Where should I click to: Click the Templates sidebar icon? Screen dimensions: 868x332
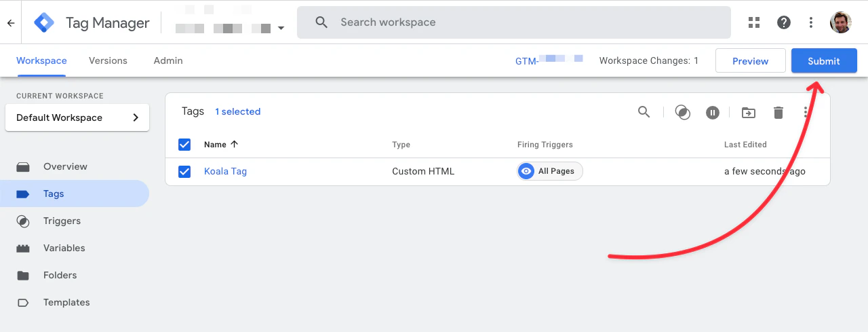click(23, 303)
